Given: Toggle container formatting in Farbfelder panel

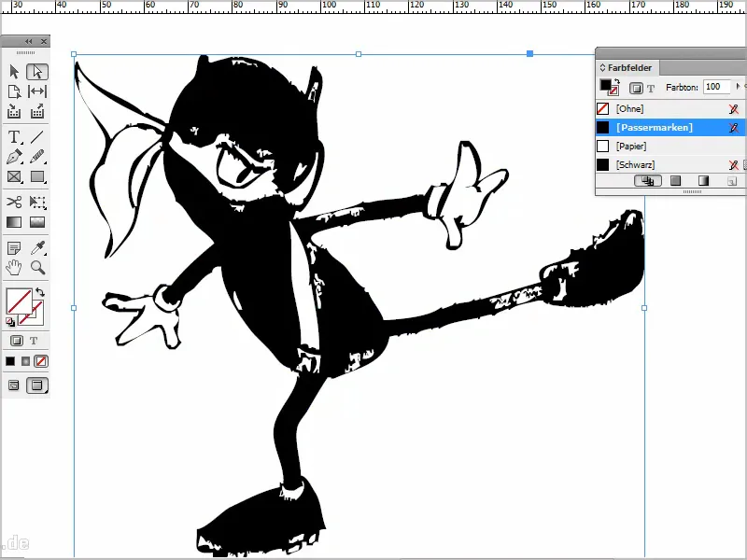Looking at the screenshot, I should [x=636, y=88].
